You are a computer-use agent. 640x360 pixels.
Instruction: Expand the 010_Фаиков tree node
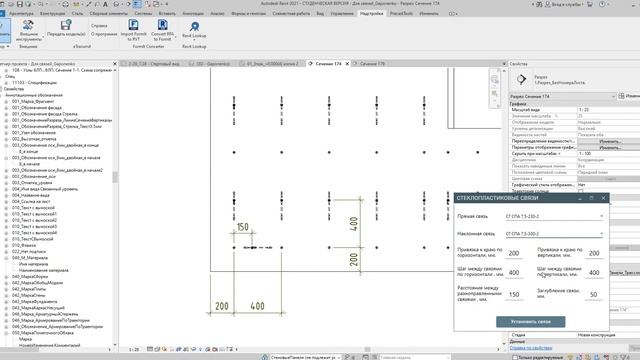pos(6,246)
